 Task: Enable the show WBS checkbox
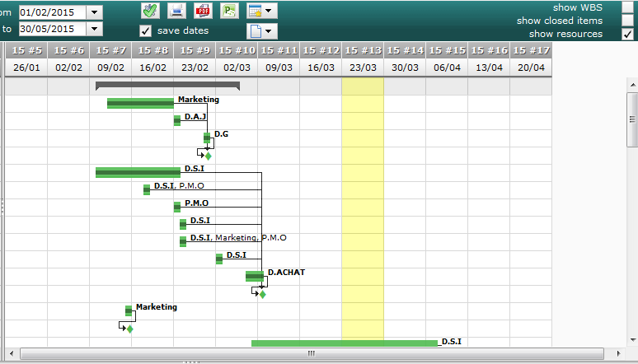click(x=627, y=7)
